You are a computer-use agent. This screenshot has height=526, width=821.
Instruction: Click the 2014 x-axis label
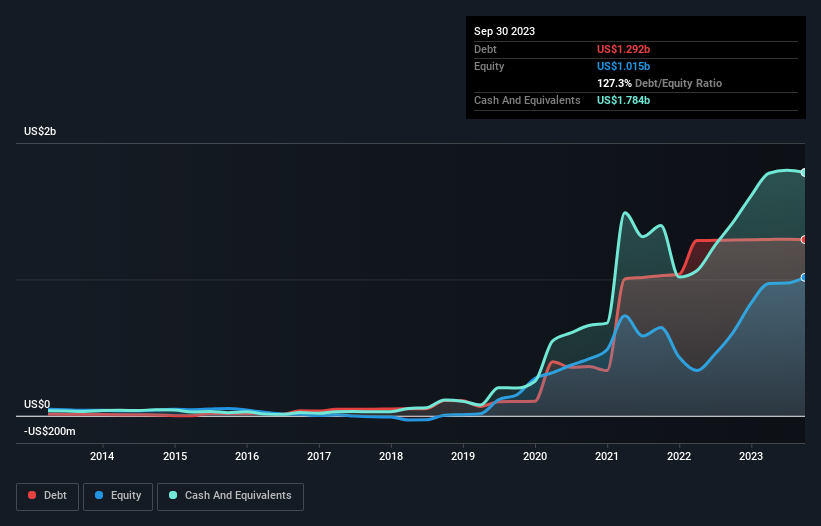click(102, 456)
